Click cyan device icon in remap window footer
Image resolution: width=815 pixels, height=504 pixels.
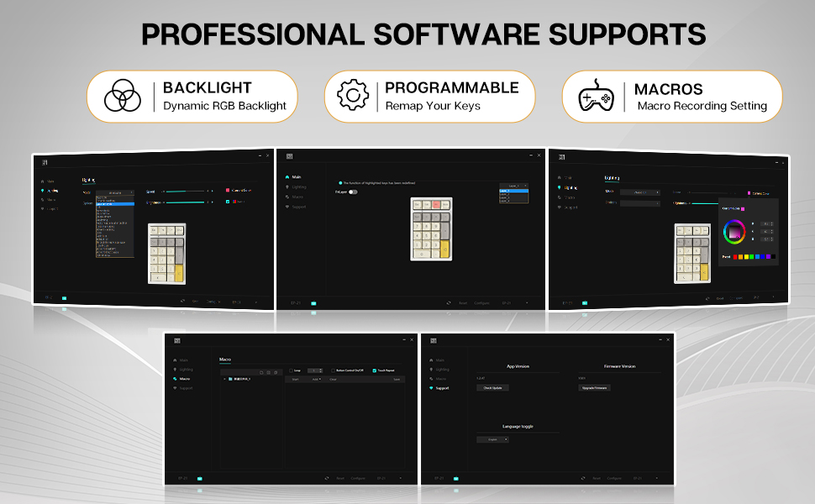point(313,303)
